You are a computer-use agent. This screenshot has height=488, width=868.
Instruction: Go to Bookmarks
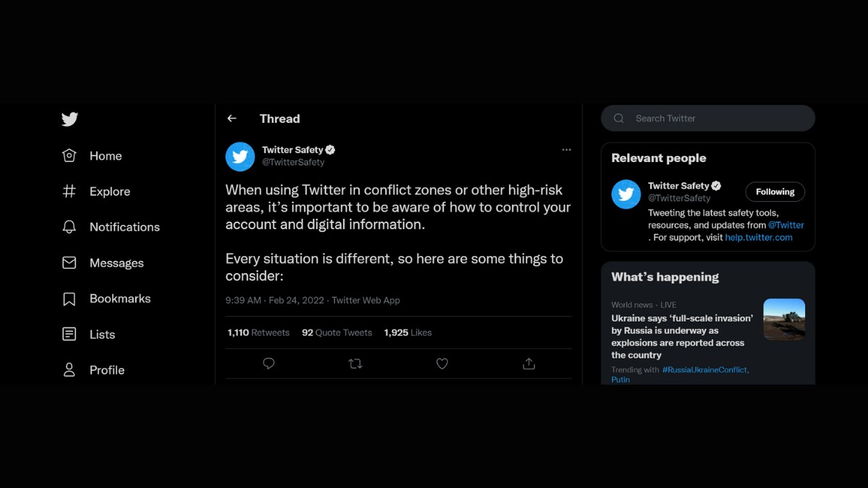pos(119,299)
